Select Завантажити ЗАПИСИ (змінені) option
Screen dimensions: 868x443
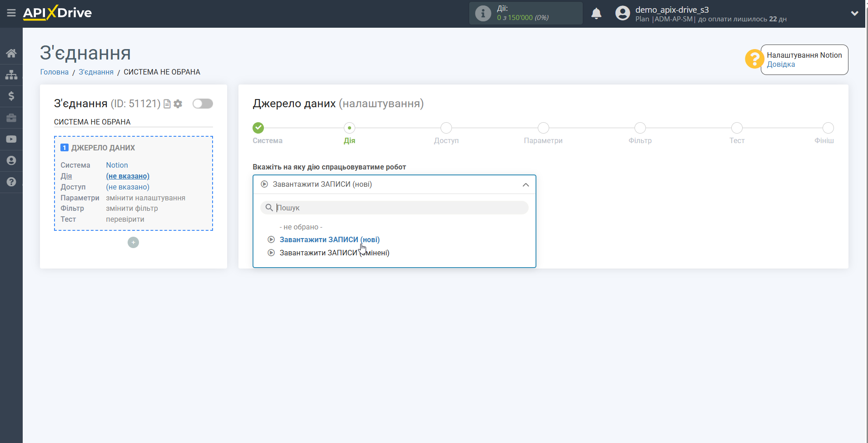click(334, 253)
